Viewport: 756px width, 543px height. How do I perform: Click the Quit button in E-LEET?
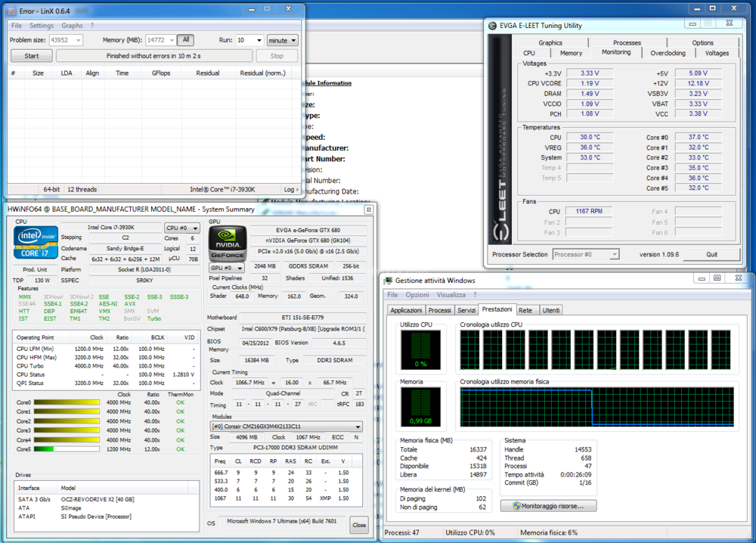(x=711, y=254)
